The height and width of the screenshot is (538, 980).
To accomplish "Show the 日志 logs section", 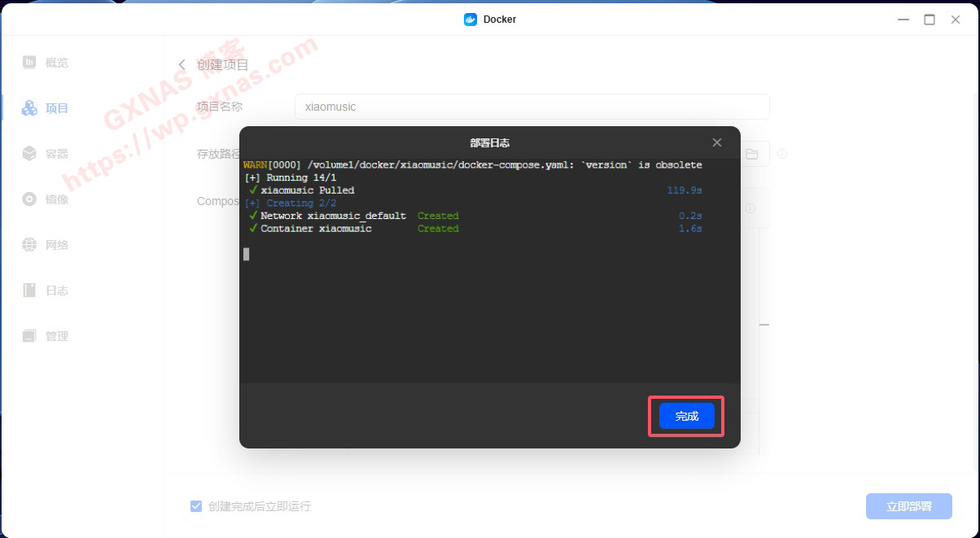I will tap(29, 291).
